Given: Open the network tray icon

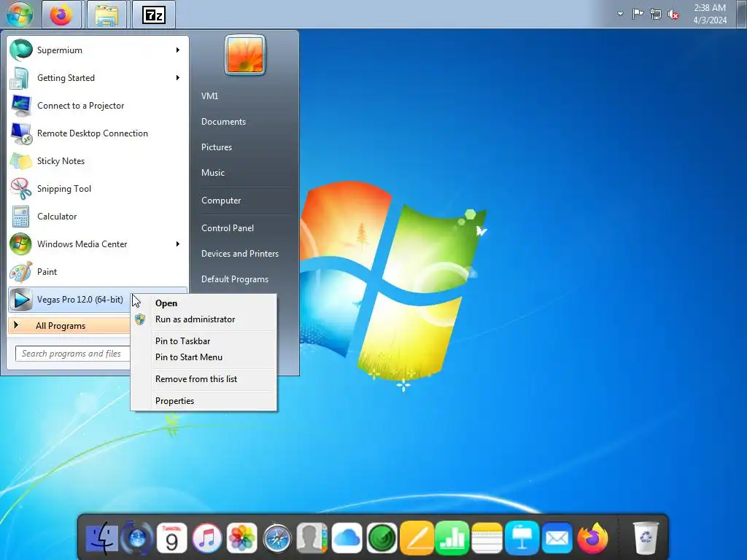Looking at the screenshot, I should 656,14.
